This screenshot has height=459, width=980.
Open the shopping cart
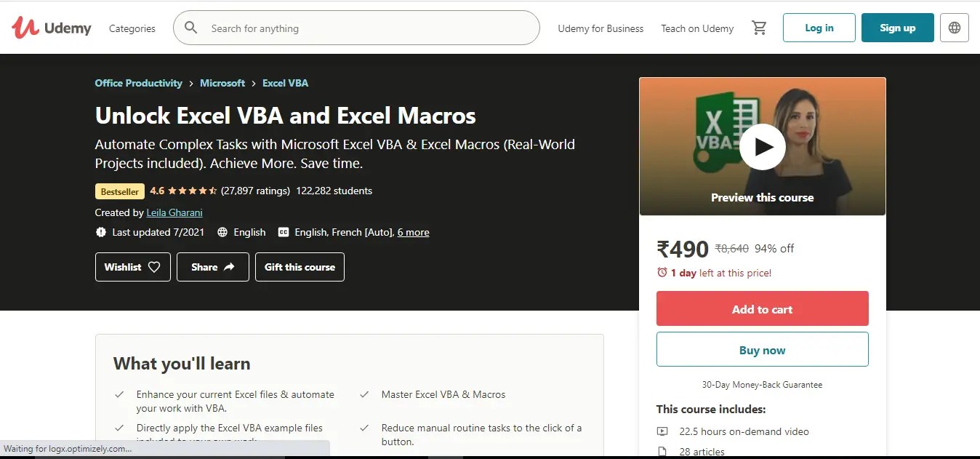click(x=759, y=27)
